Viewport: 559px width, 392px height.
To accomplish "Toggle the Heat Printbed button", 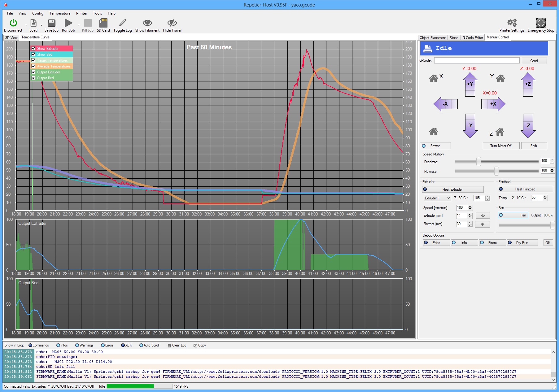I will (x=525, y=189).
